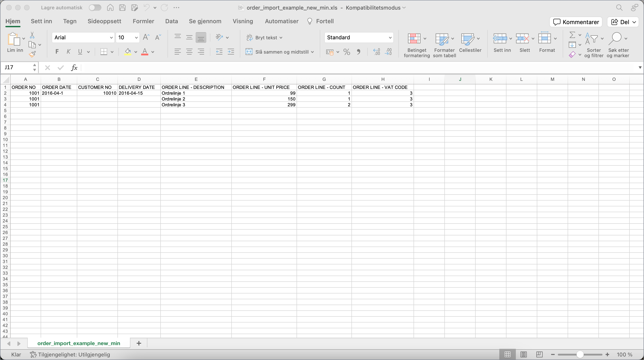Screen dimensions: 644x360
Task: Click the fill color bucket icon
Action: (x=128, y=52)
